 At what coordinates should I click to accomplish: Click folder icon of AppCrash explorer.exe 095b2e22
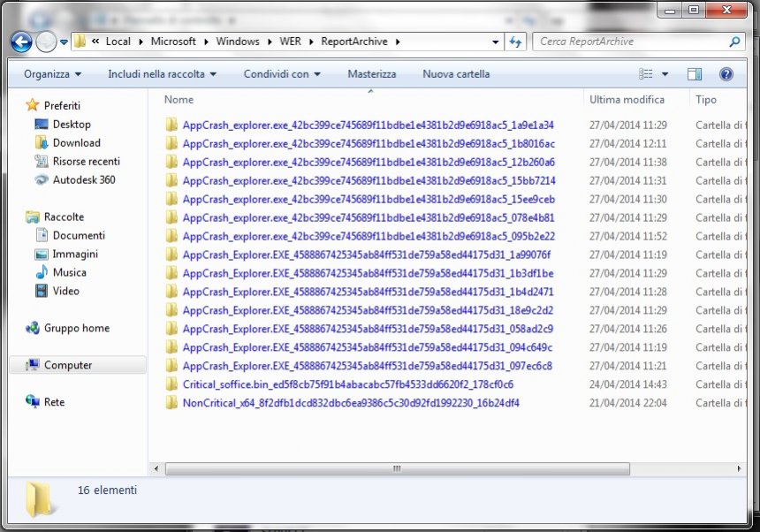pyautogui.click(x=171, y=236)
